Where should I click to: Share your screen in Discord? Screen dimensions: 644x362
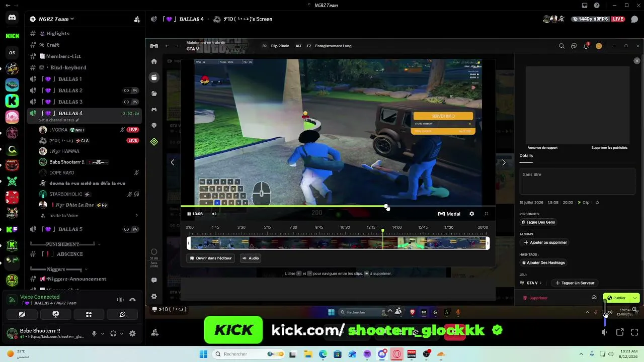[x=55, y=315]
